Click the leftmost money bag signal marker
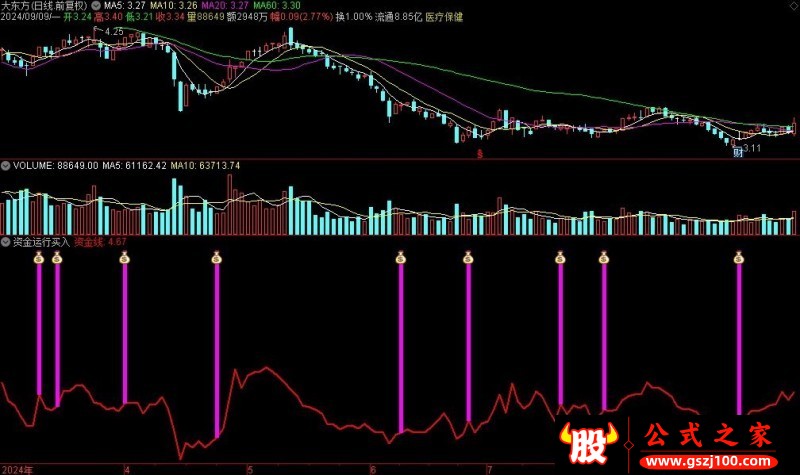 point(39,258)
